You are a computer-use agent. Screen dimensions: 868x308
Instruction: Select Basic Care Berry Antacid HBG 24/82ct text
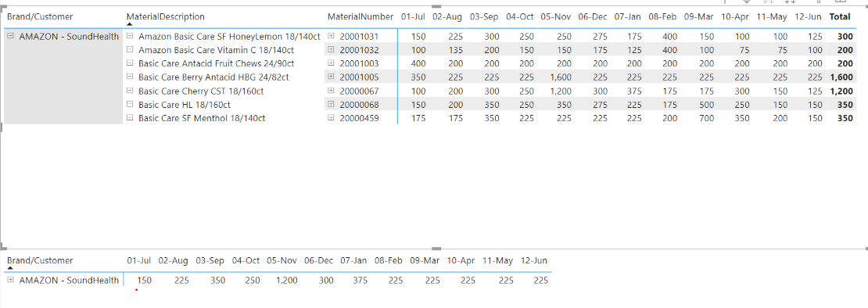[x=213, y=77]
